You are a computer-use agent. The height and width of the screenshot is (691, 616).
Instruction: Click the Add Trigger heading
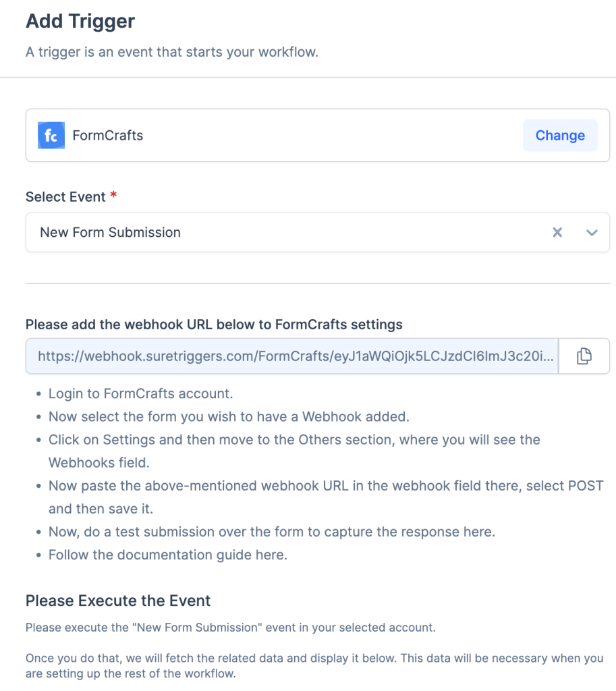click(x=80, y=22)
